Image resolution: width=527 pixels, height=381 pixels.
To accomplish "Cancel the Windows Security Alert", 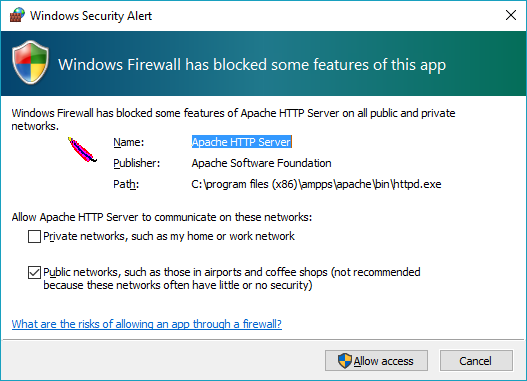I will pyautogui.click(x=476, y=361).
